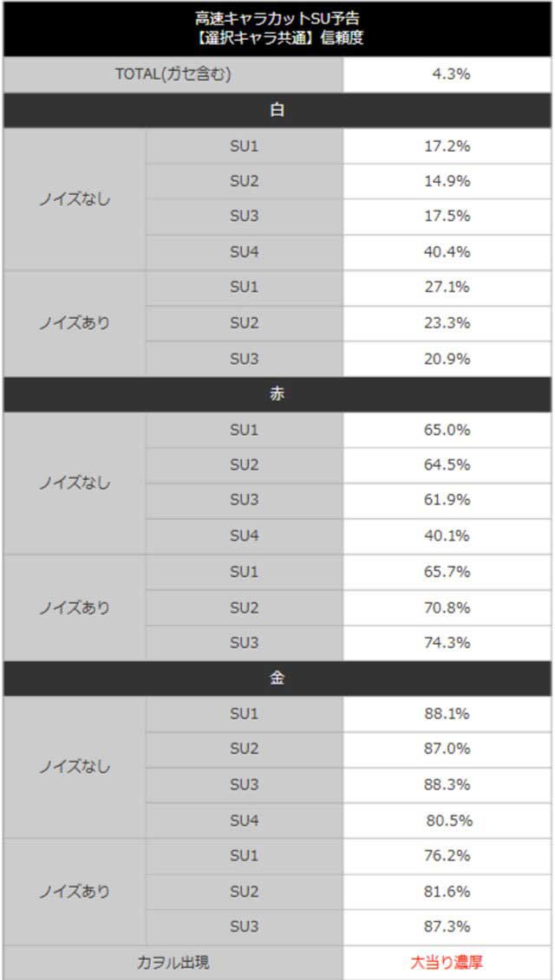Screen dimensions: 555x980
Task: Select the 65.0% value cell
Action: [447, 430]
